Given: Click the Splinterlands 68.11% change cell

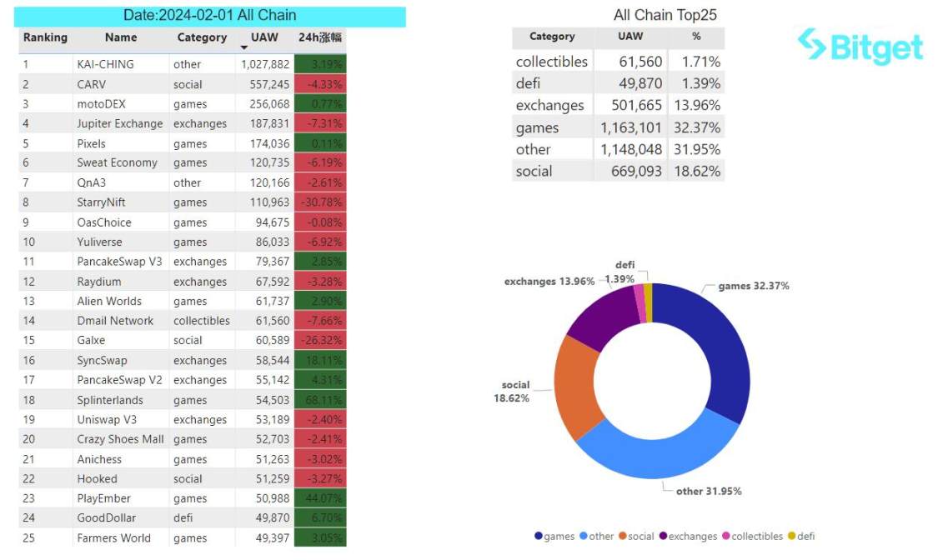Looking at the screenshot, I should coord(321,400).
